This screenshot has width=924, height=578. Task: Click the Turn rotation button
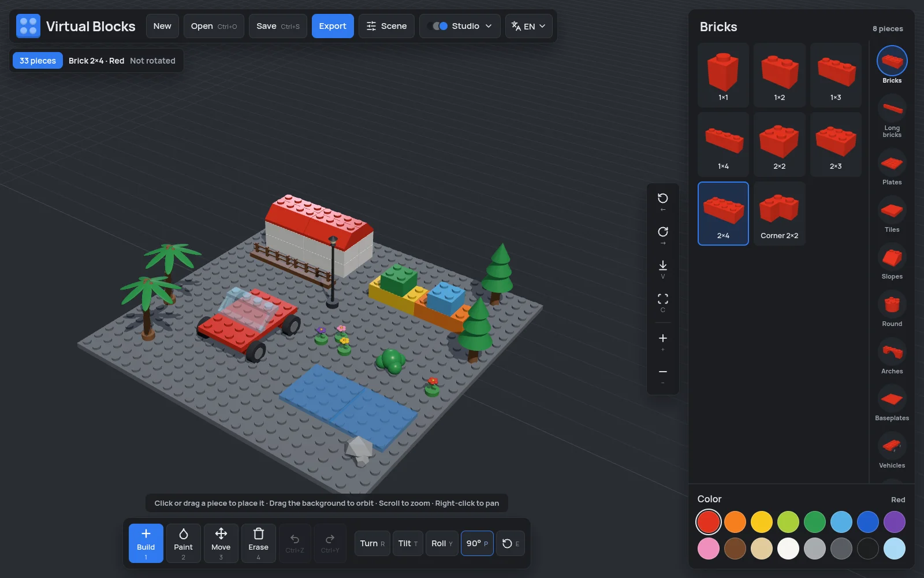click(372, 543)
